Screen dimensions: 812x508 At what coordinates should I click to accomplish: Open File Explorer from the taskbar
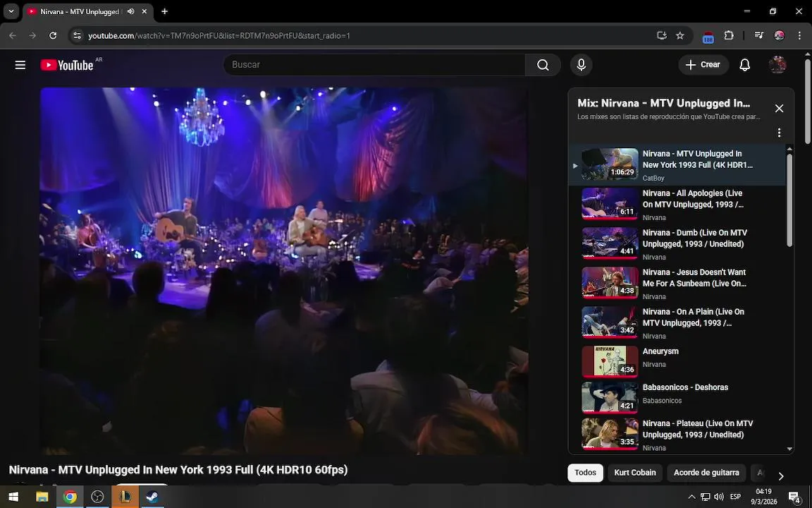[42, 497]
